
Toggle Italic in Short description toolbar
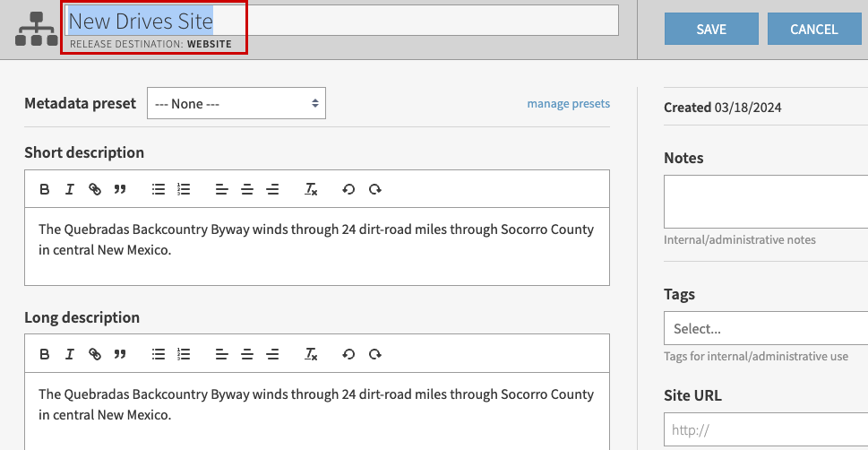click(x=69, y=189)
